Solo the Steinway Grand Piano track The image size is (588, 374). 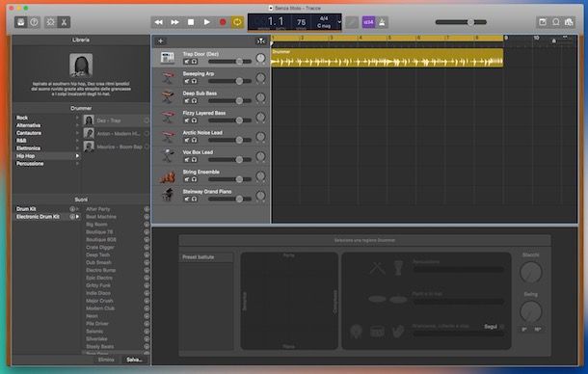click(194, 199)
